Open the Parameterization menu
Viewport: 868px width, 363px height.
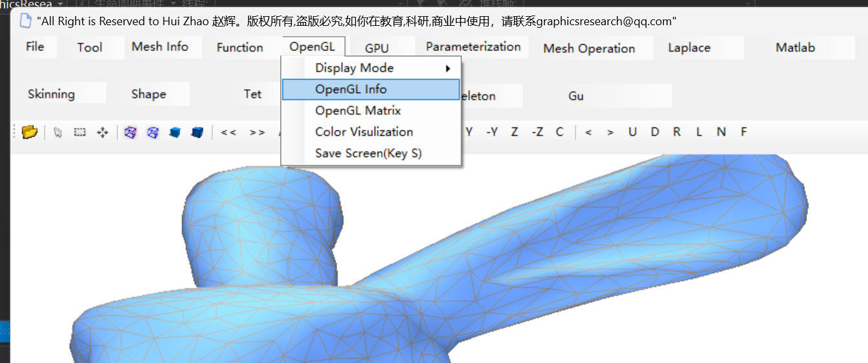(473, 47)
